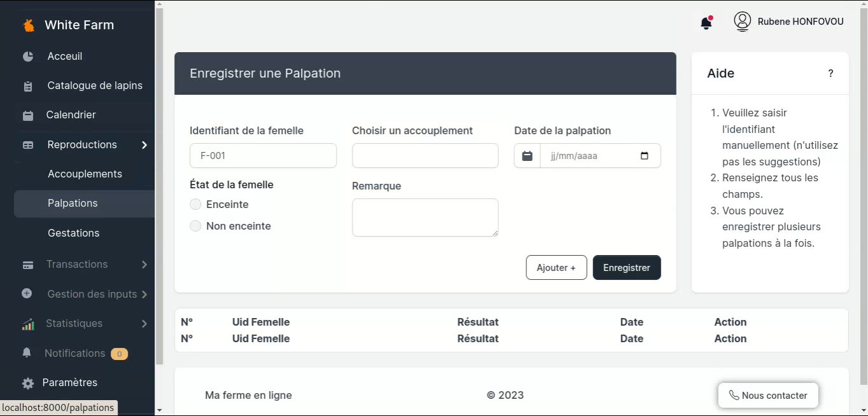Collapse the Reproductions menu chevron
868x416 pixels.
(x=144, y=145)
